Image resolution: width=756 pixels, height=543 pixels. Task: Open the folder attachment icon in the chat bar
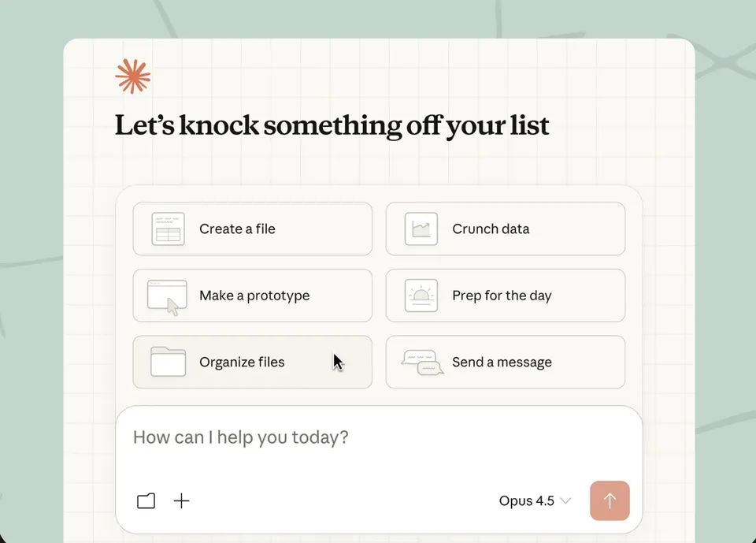[x=146, y=500]
